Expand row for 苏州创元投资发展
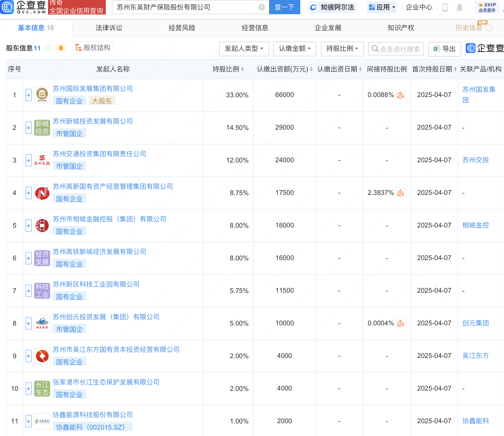 (28, 323)
